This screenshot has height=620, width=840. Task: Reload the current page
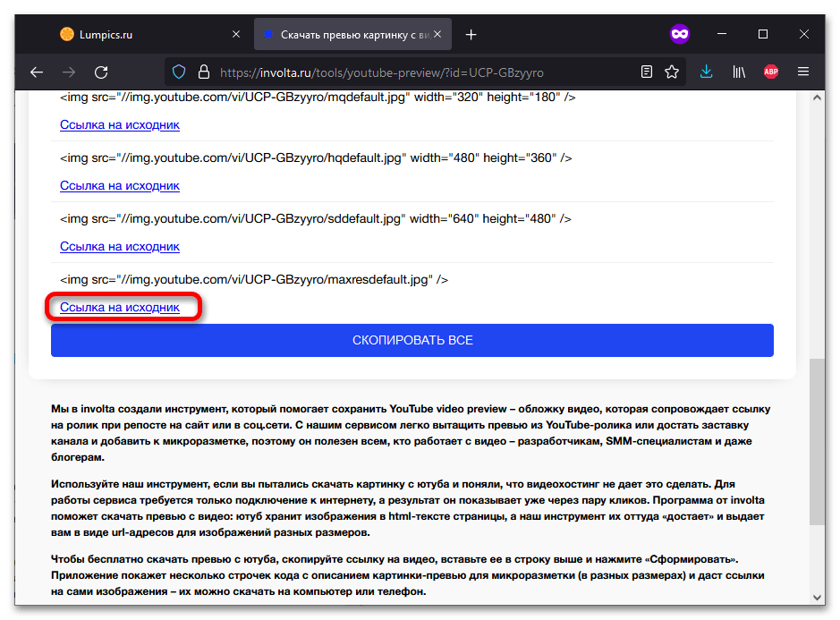point(101,72)
